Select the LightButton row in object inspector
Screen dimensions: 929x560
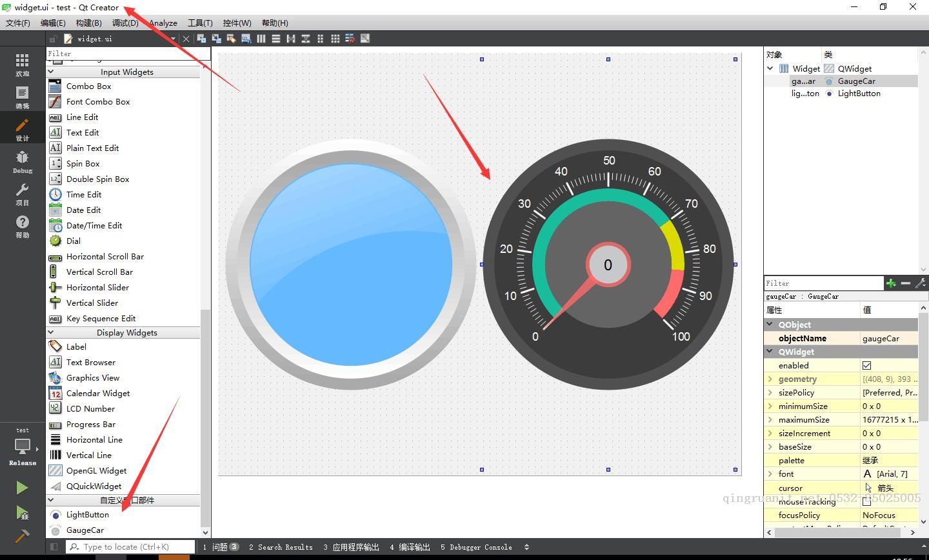point(841,94)
